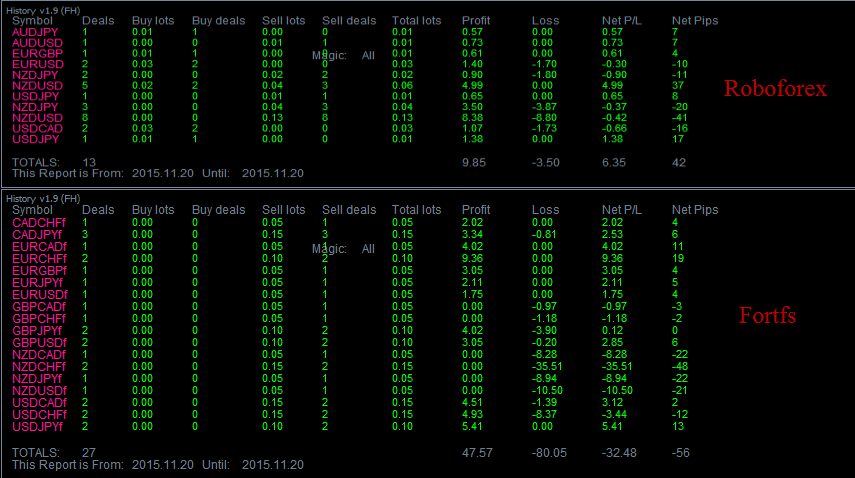Select the NZDCADf symbol
The image size is (855, 478).
click(x=39, y=354)
